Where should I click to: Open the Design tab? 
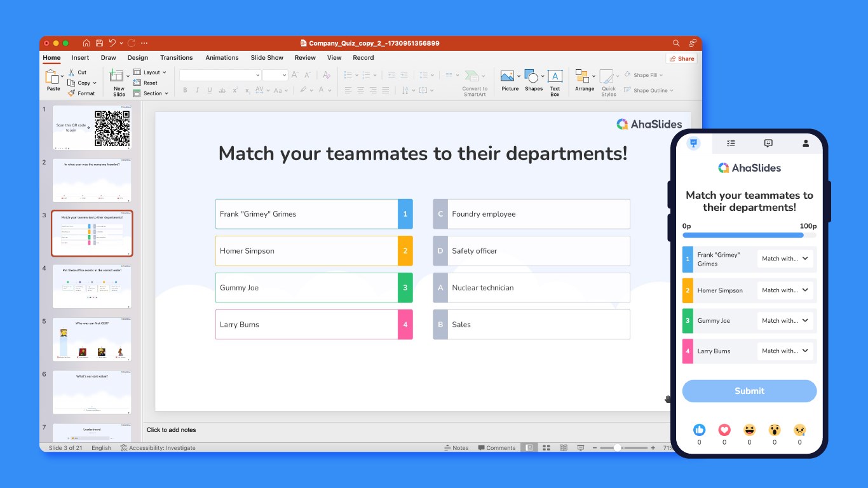pos(137,58)
